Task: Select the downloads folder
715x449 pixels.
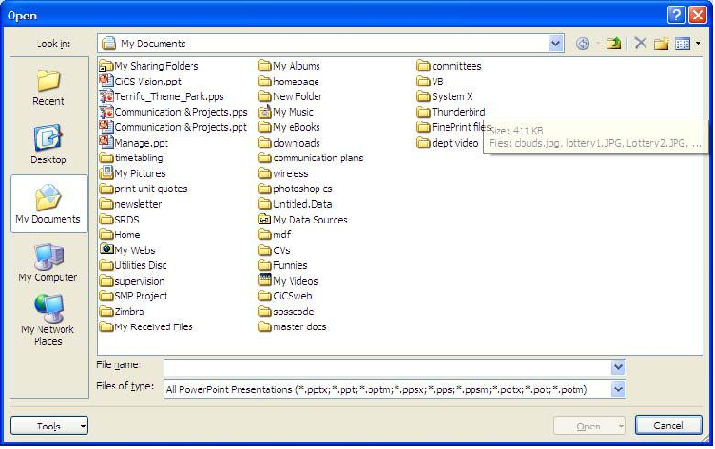Action: 289,143
